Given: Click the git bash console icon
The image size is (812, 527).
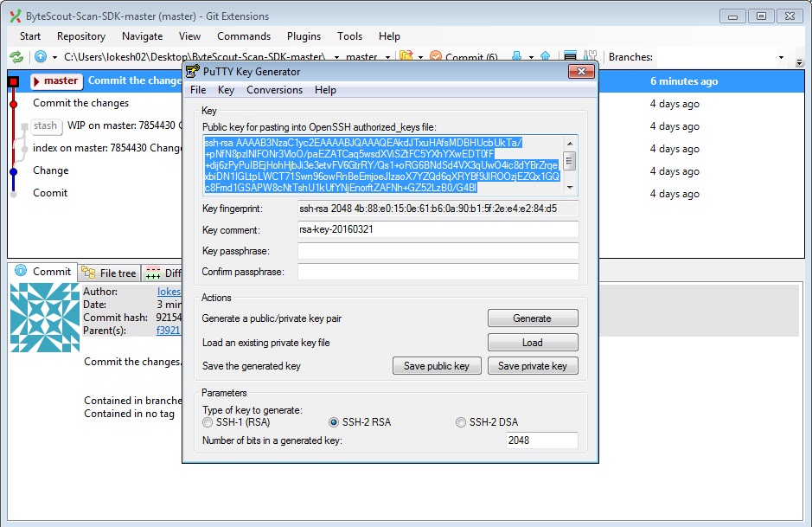Looking at the screenshot, I should point(570,56).
